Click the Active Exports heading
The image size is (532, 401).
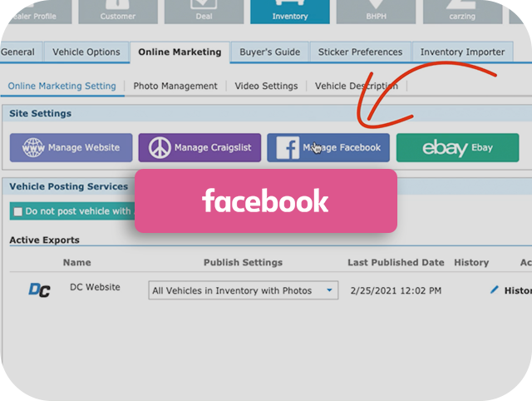(x=44, y=240)
